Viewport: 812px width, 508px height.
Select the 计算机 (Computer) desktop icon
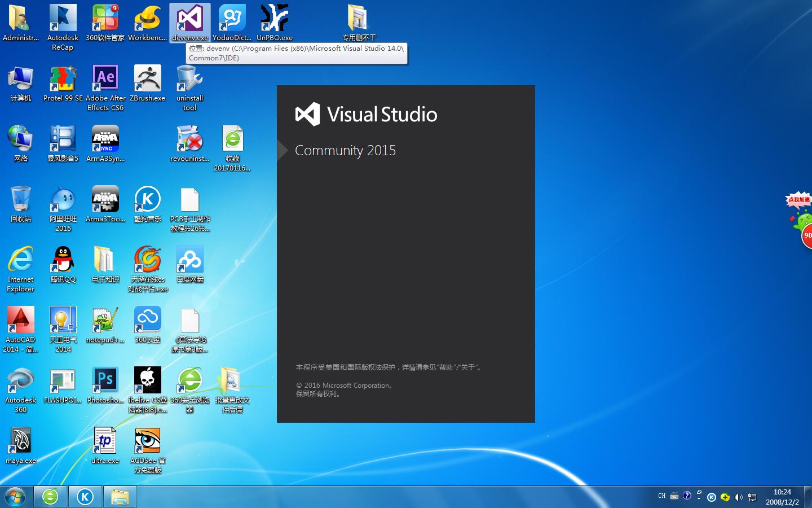[21, 84]
